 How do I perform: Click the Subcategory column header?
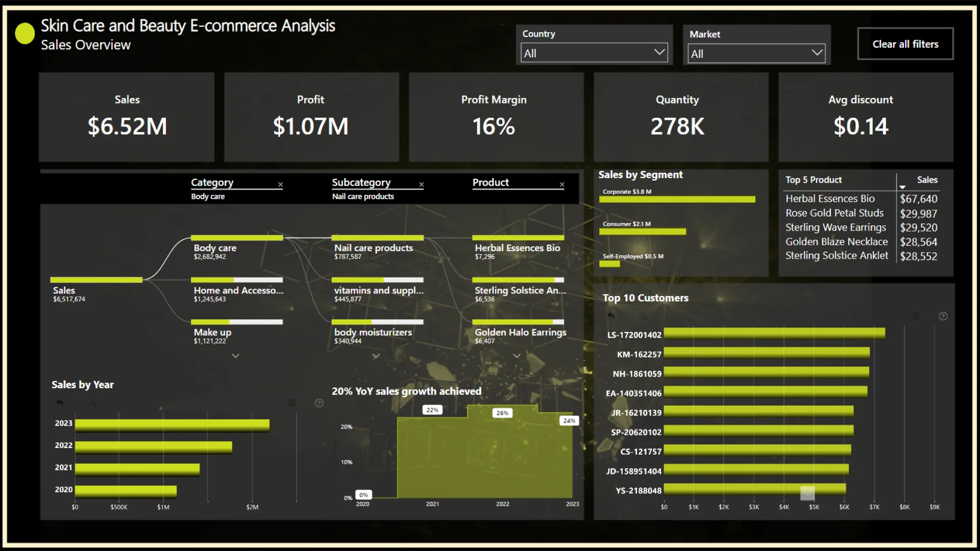(x=361, y=183)
